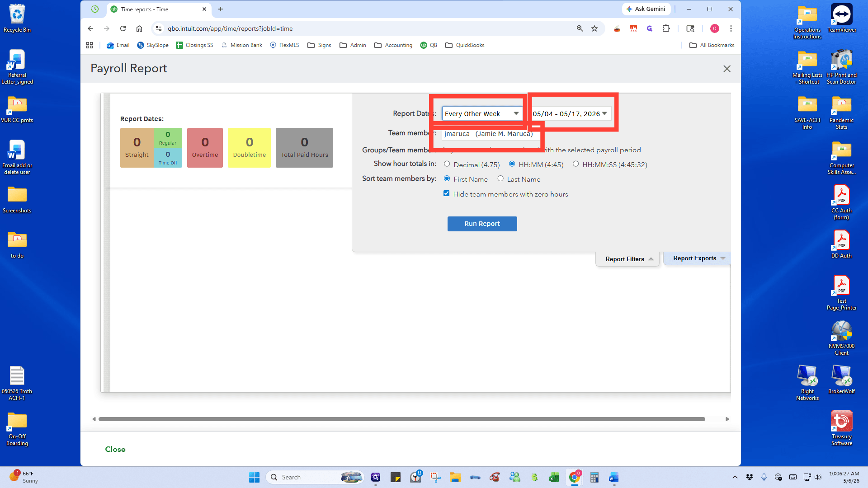The width and height of the screenshot is (868, 488).
Task: Uncheck Hide team members with zero hours
Action: 447,193
